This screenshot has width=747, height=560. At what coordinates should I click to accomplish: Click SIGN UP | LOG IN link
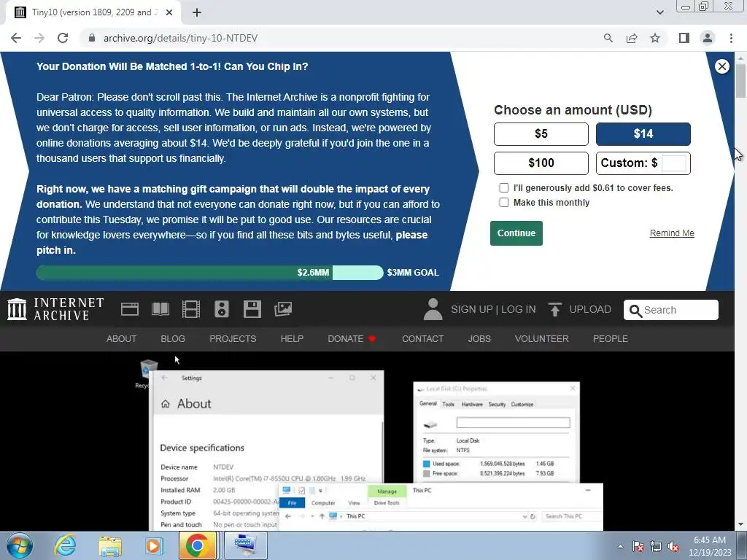click(493, 309)
